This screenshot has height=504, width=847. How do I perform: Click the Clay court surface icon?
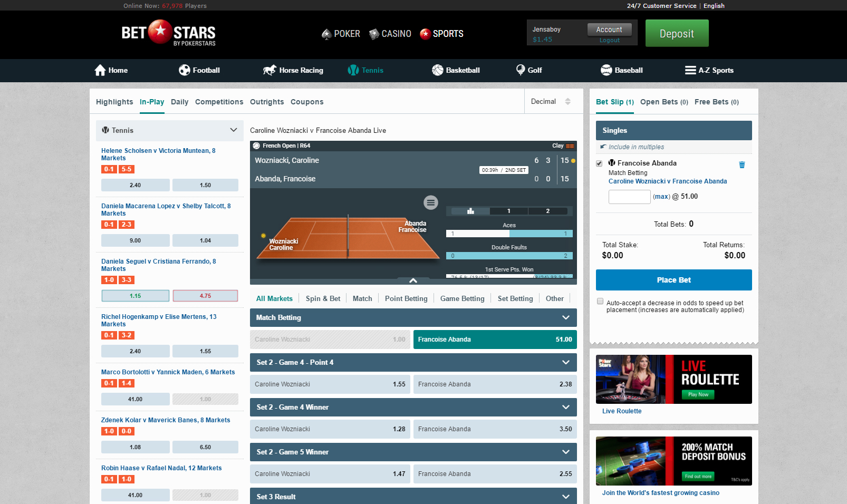[x=570, y=146]
